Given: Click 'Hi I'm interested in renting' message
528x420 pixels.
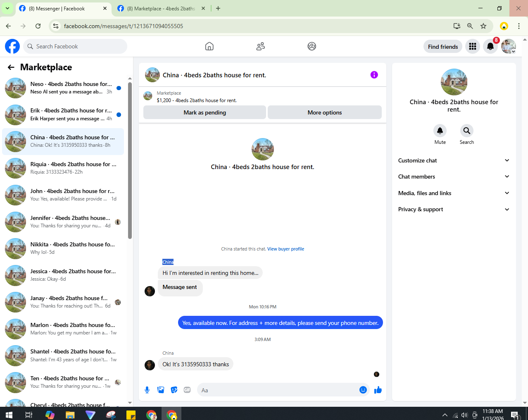Looking at the screenshot, I should 210,273.
